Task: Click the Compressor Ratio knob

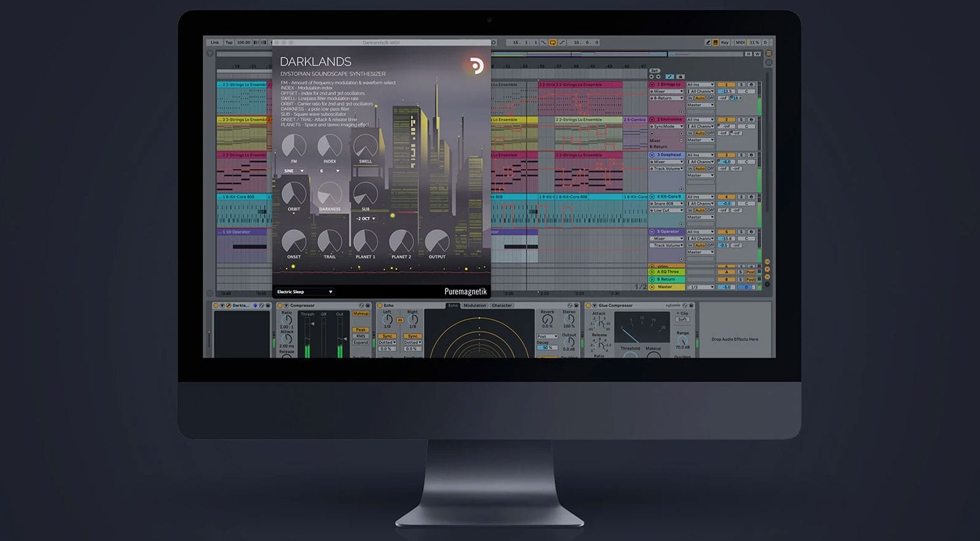Action: pyautogui.click(x=287, y=320)
